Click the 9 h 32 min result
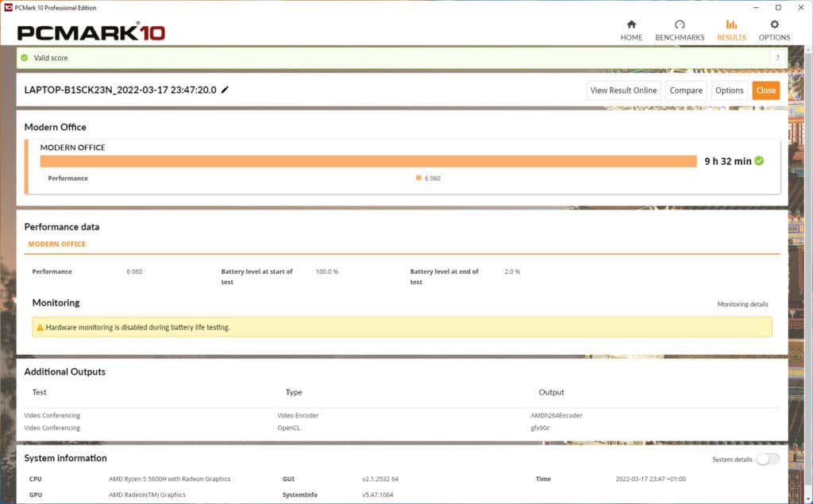813x504 pixels. coord(727,161)
